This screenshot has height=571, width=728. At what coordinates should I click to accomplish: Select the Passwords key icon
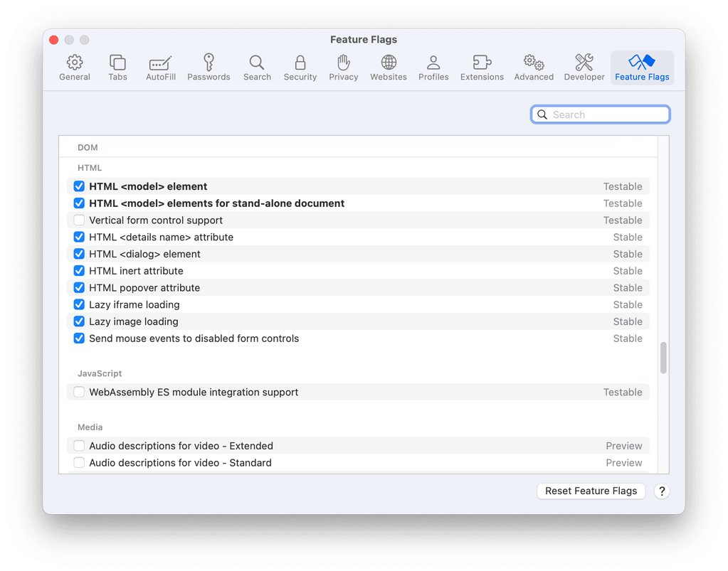[209, 68]
